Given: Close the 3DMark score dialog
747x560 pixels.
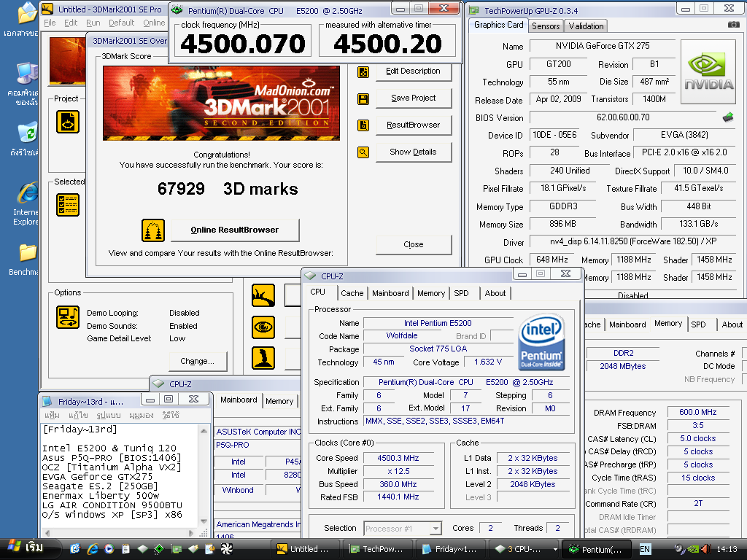Looking at the screenshot, I should point(413,244).
